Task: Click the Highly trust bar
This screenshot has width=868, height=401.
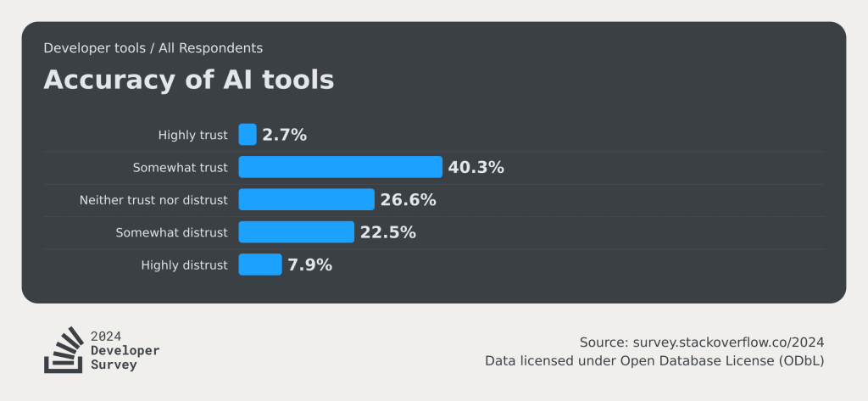Action: pyautogui.click(x=248, y=135)
